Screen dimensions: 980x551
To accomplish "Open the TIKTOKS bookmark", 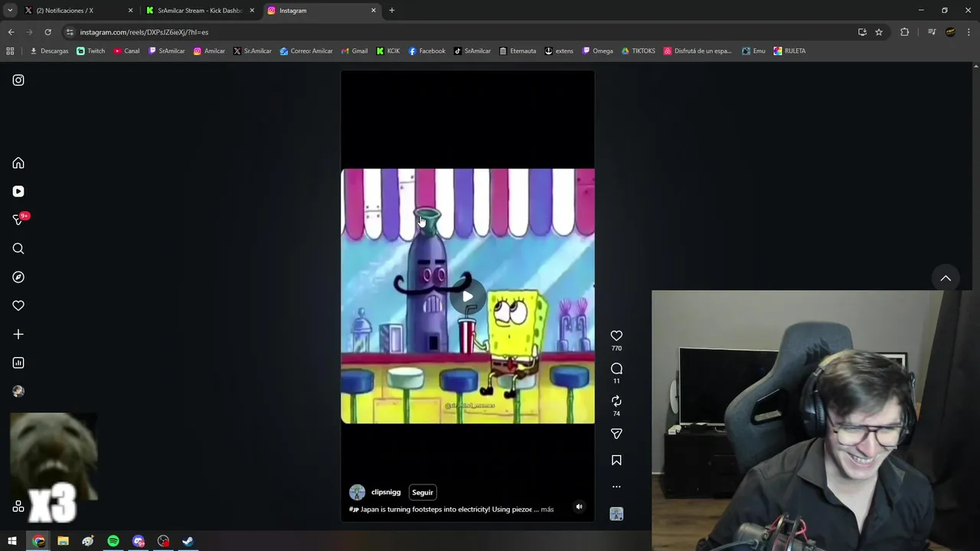I will (639, 51).
